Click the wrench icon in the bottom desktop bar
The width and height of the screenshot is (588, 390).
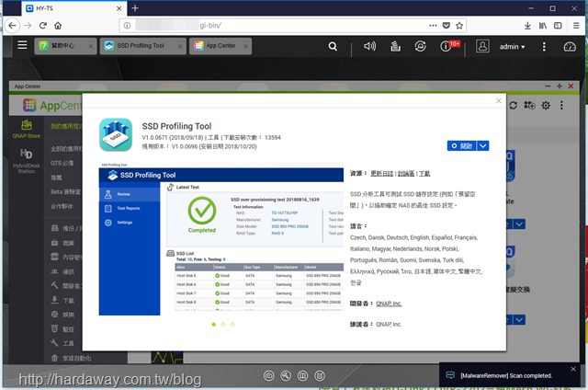click(286, 375)
